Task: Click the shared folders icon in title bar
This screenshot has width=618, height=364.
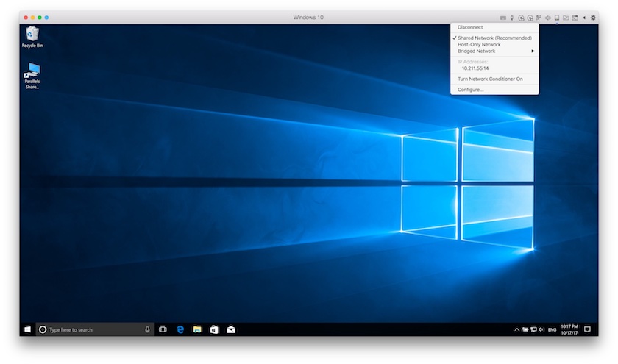Action: pyautogui.click(x=566, y=18)
